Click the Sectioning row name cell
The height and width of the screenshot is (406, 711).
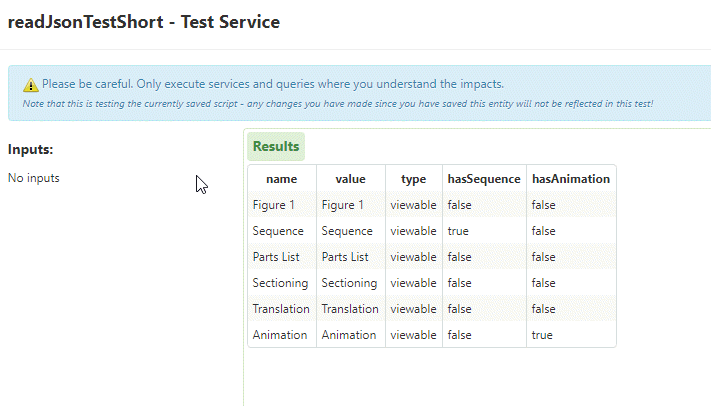280,283
